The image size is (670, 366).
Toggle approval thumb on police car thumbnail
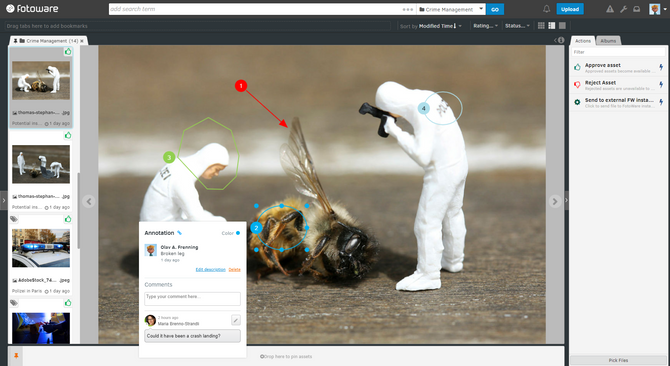pos(68,219)
